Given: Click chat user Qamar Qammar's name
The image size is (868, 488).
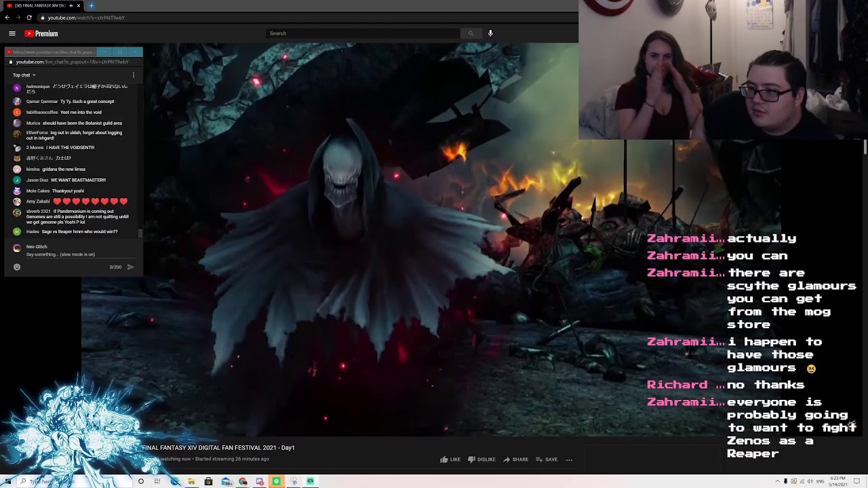Looking at the screenshot, I should click(42, 102).
